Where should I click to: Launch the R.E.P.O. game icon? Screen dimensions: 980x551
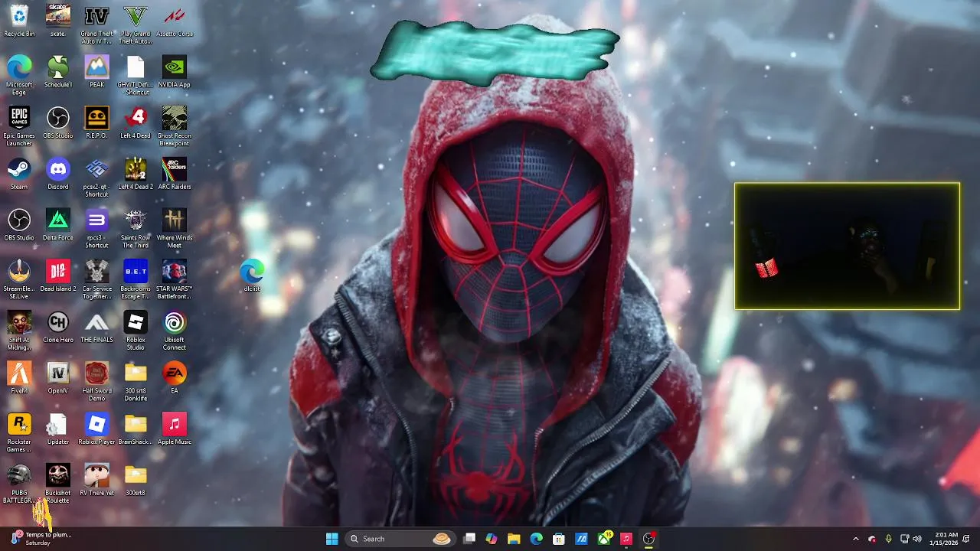tap(96, 122)
